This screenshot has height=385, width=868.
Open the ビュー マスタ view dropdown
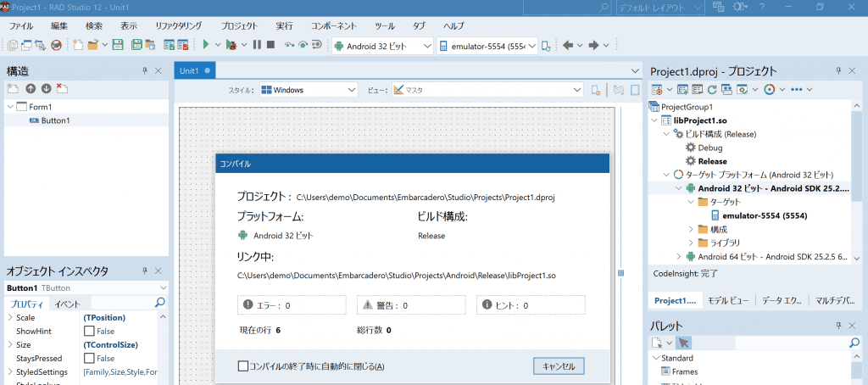click(487, 90)
